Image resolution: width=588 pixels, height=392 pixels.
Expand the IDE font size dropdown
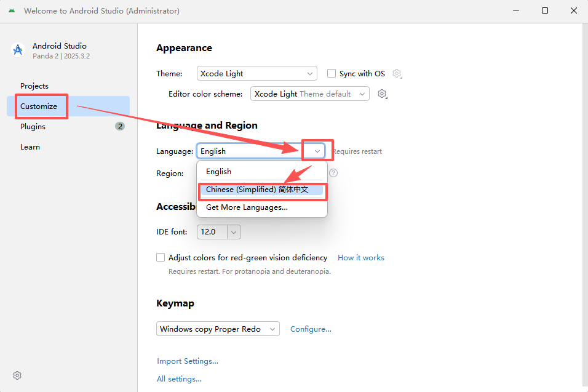pos(234,232)
